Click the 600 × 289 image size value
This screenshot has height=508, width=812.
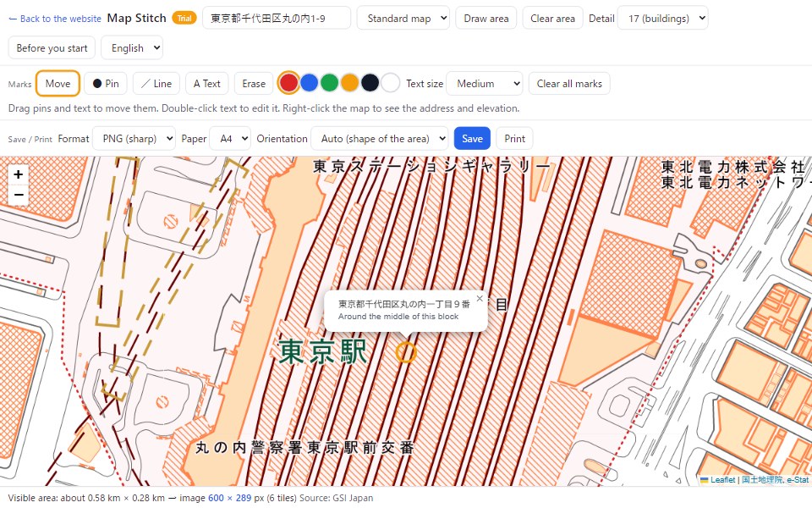[x=229, y=498]
